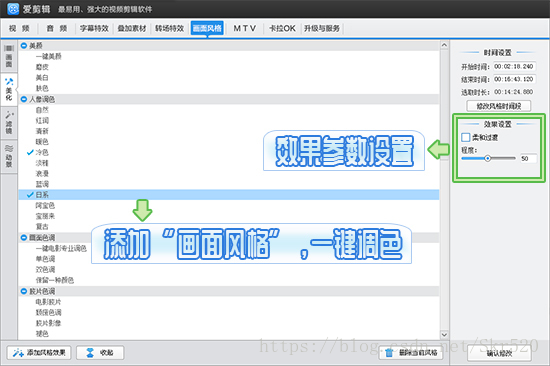This screenshot has height=366, width=550.
Task: Select the 暖色 portrait style
Action: (42, 142)
